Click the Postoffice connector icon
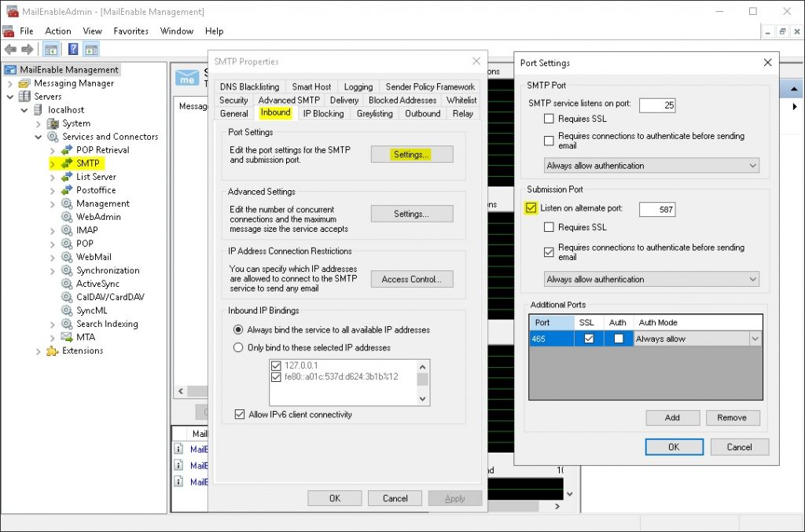 pos(67,190)
